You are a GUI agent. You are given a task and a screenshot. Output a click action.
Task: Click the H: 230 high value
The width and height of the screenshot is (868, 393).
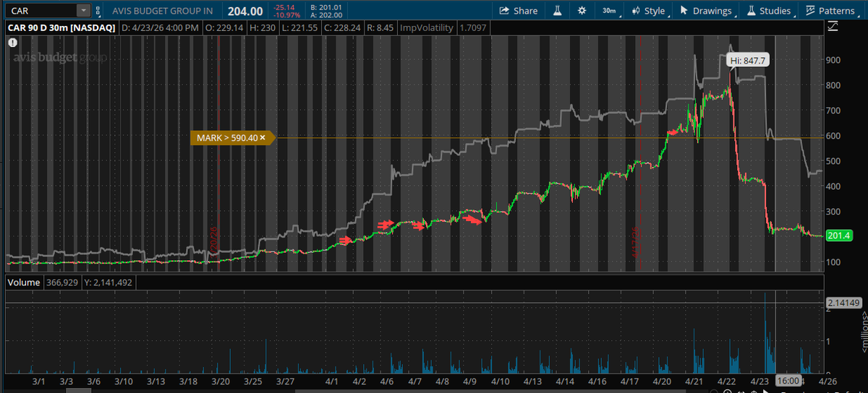click(264, 27)
